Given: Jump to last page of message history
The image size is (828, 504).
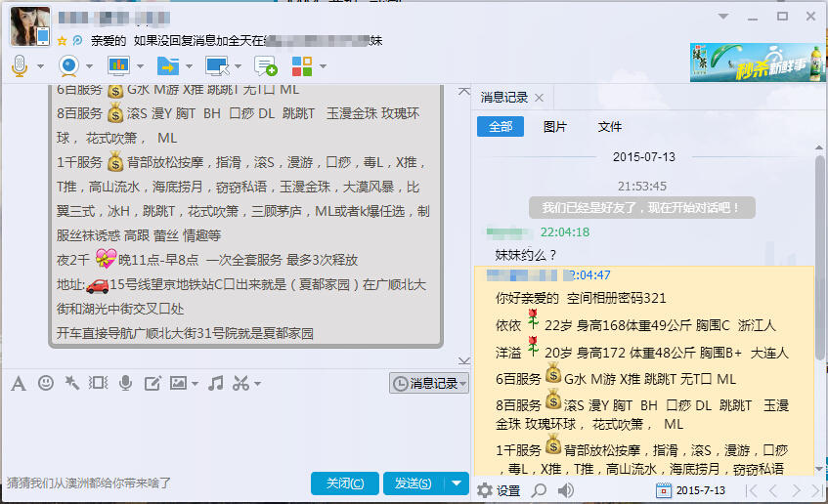Looking at the screenshot, I should point(816,490).
